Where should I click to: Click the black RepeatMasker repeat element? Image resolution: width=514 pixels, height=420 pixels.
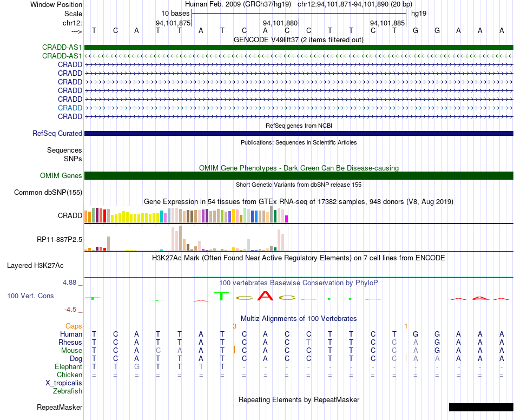pos(481,407)
